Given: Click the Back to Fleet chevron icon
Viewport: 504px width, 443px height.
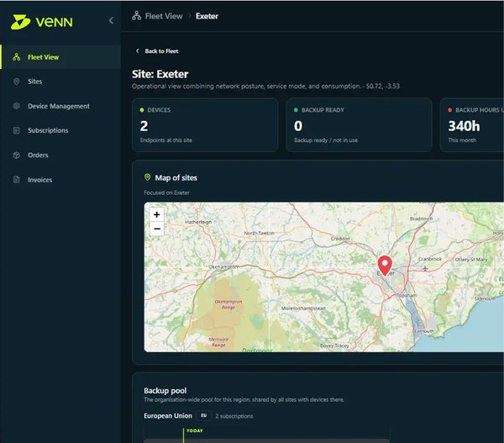Looking at the screenshot, I should (x=138, y=50).
